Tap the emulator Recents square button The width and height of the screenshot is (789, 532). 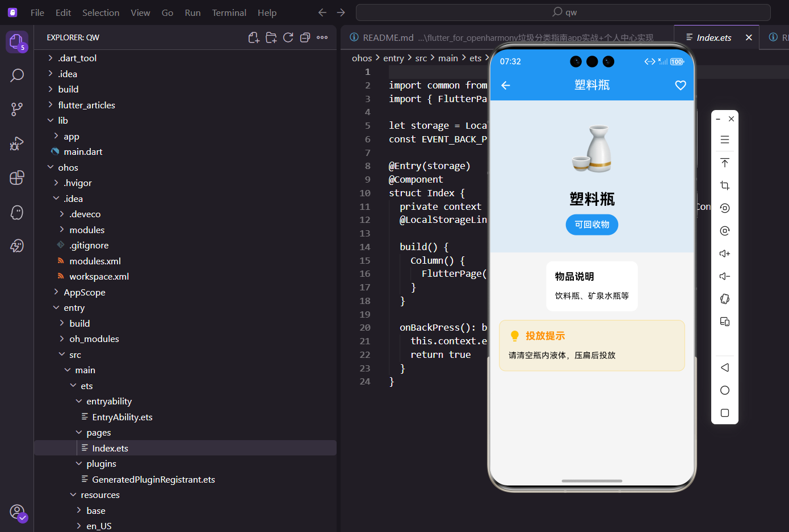(x=725, y=413)
